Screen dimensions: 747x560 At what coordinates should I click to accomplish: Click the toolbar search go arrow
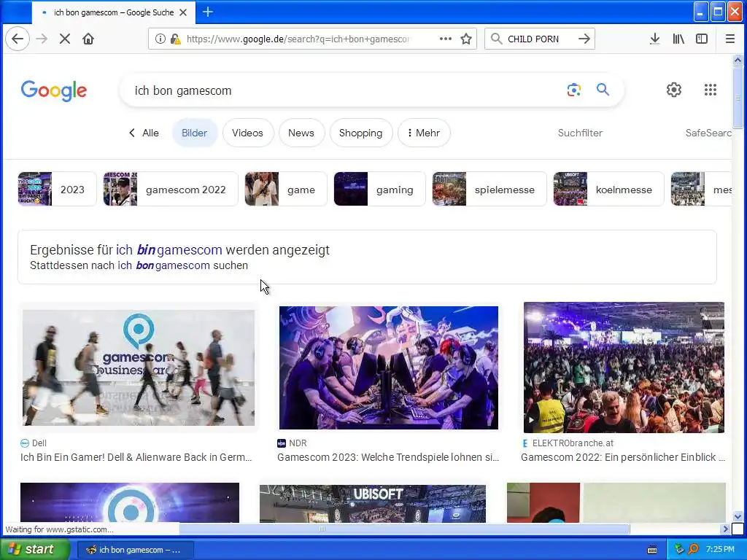[584, 39]
